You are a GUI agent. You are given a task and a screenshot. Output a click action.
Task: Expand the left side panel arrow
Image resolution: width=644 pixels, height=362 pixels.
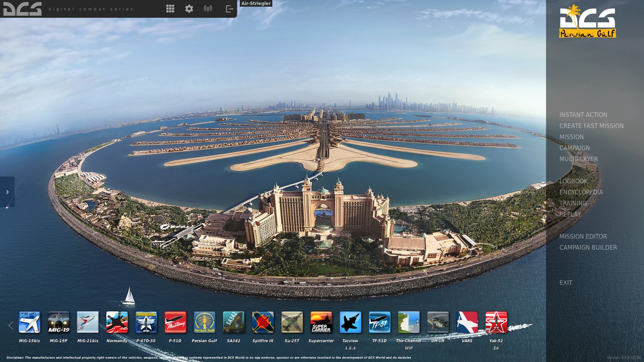pos(7,192)
